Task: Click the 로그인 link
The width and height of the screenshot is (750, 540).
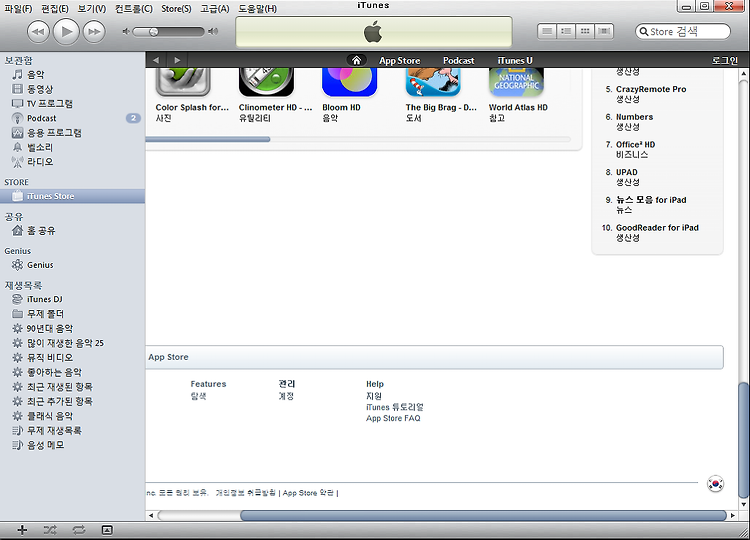Action: (725, 61)
